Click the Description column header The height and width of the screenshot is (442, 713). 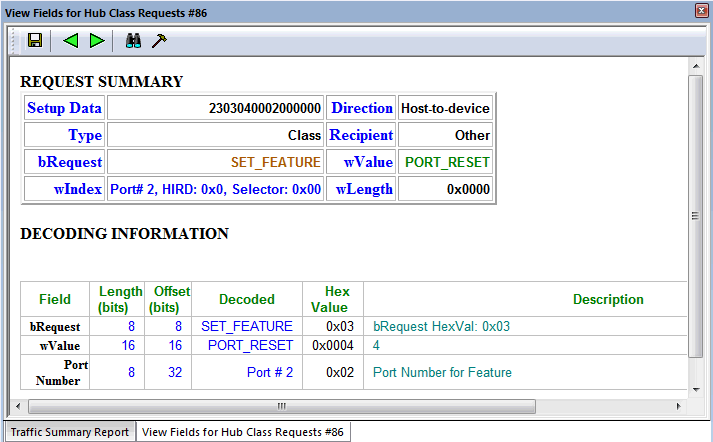[608, 299]
